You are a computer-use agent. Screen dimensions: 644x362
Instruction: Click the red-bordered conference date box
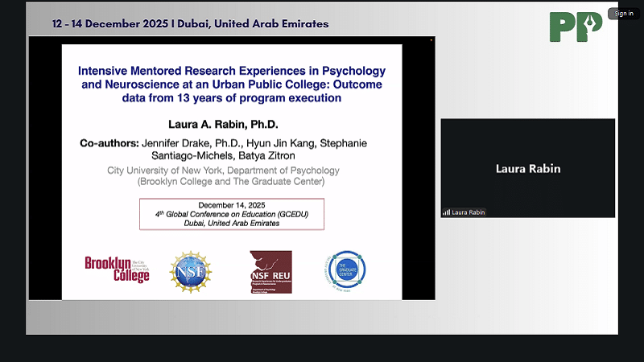232,214
